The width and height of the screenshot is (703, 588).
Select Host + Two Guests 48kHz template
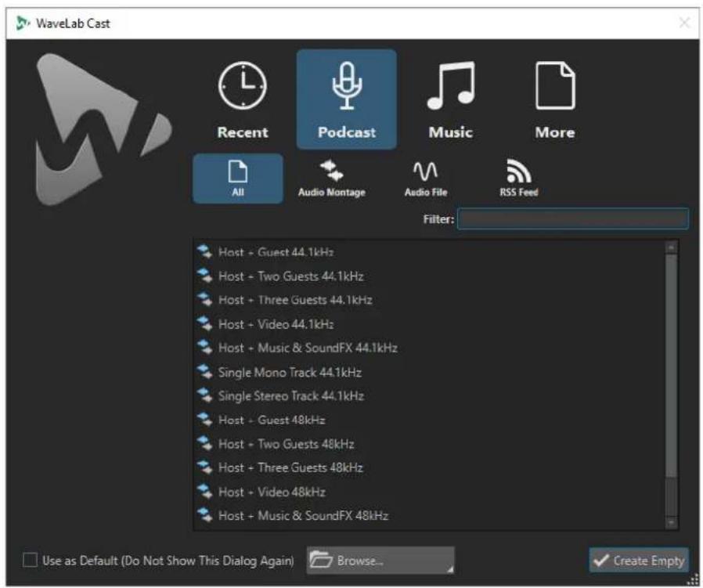pos(431,444)
